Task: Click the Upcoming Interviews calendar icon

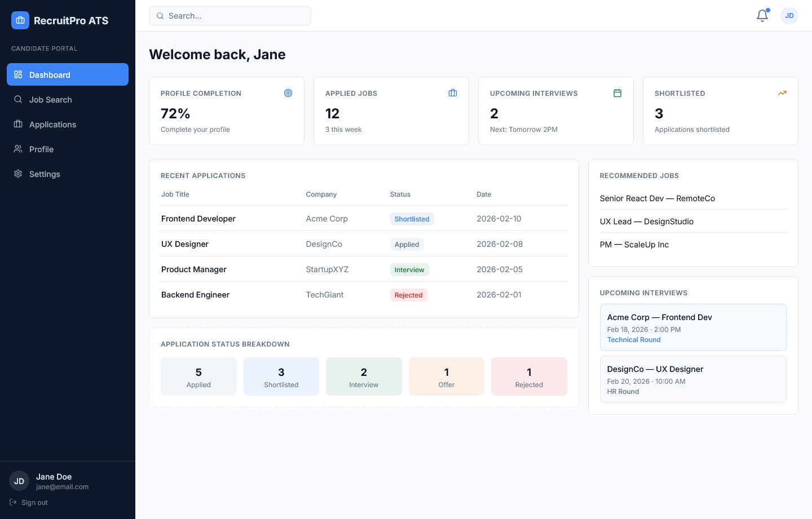Action: tap(617, 93)
